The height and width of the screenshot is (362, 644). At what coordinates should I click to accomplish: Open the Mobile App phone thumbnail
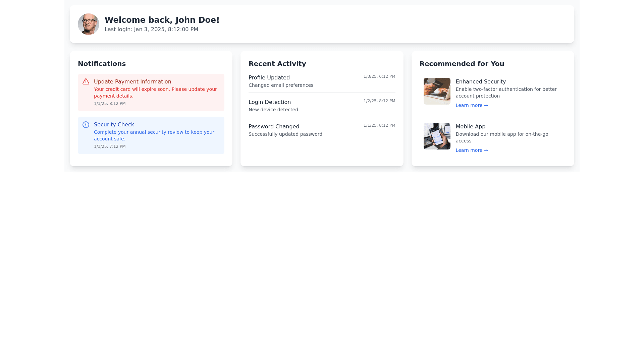tap(437, 136)
